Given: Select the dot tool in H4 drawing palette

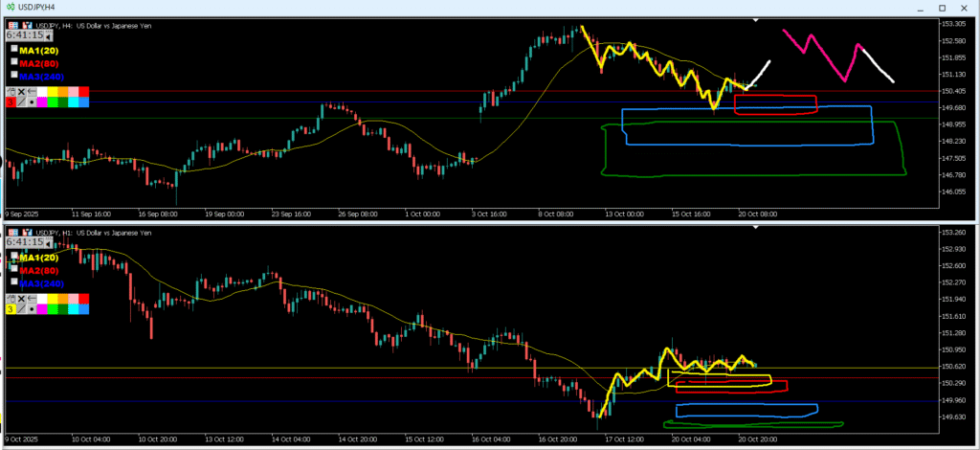Looking at the screenshot, I should [x=32, y=101].
